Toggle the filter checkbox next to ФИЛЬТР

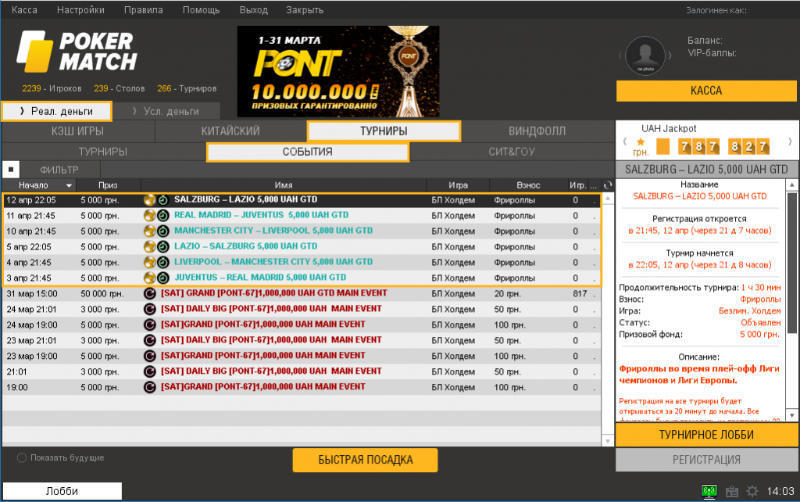pyautogui.click(x=10, y=169)
